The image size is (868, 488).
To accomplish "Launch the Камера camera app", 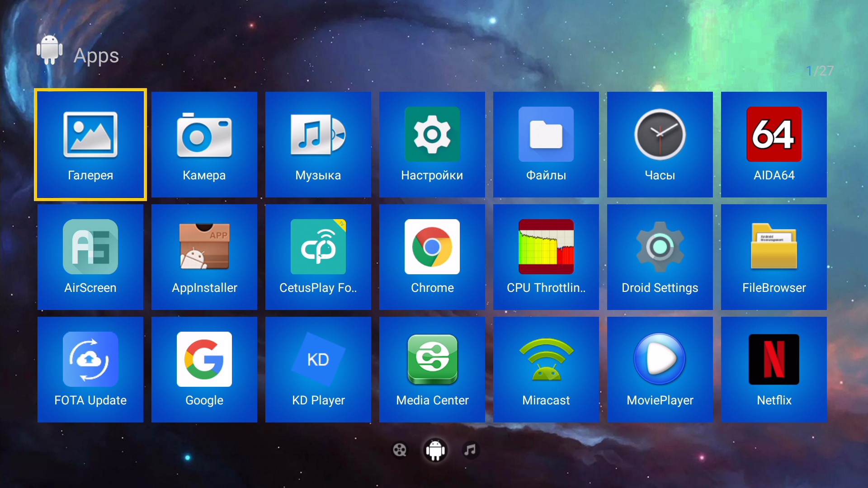I will pyautogui.click(x=204, y=145).
